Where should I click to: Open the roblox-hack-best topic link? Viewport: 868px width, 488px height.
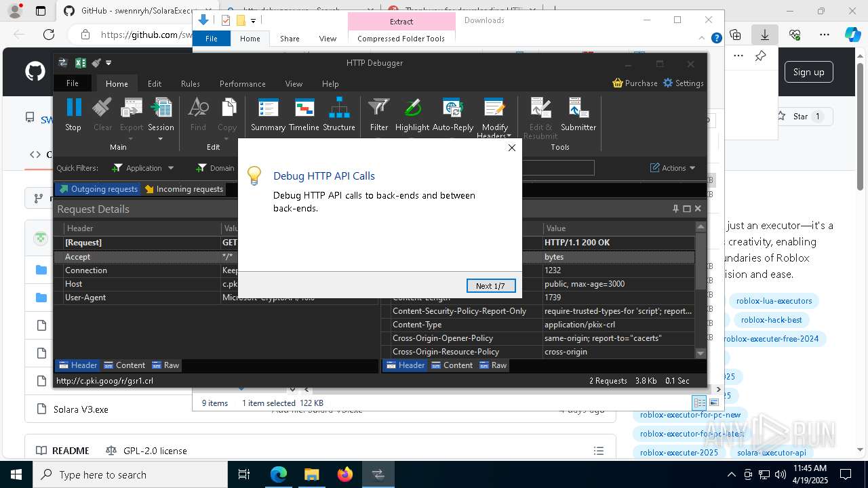771,320
